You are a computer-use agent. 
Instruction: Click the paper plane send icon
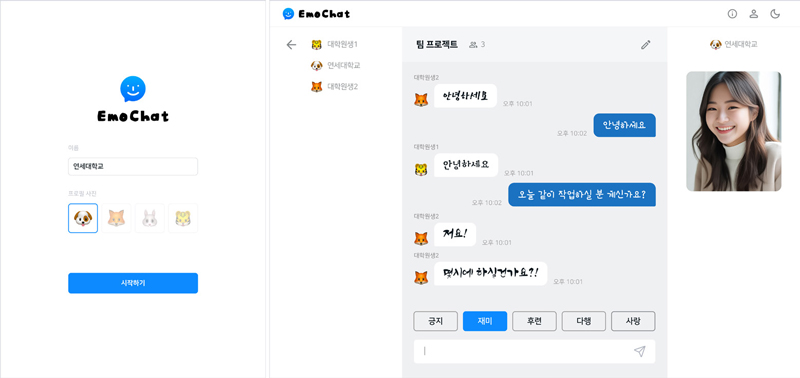coord(640,351)
